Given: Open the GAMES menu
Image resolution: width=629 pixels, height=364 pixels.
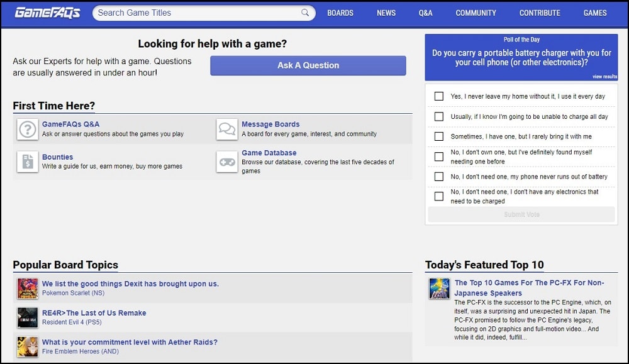Looking at the screenshot, I should pyautogui.click(x=595, y=13).
